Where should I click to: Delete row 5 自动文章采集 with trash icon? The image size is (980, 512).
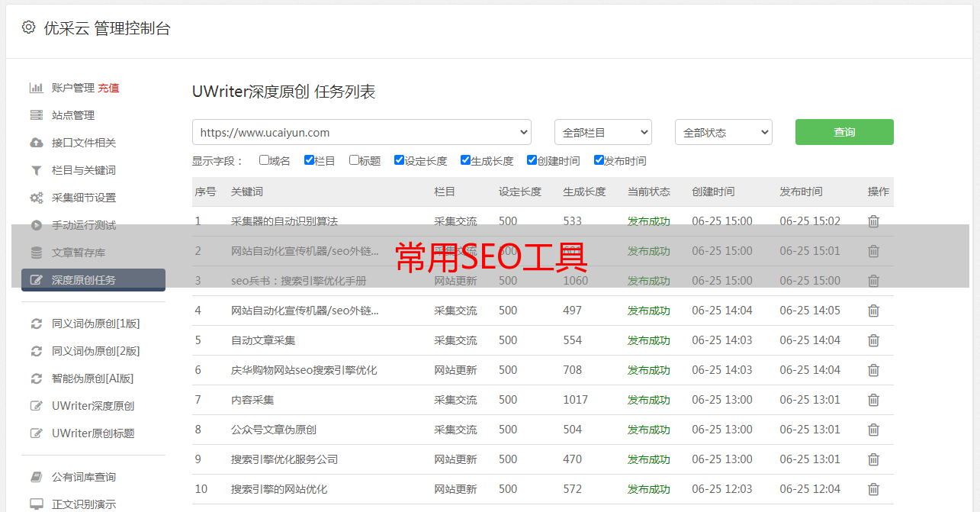(x=873, y=340)
